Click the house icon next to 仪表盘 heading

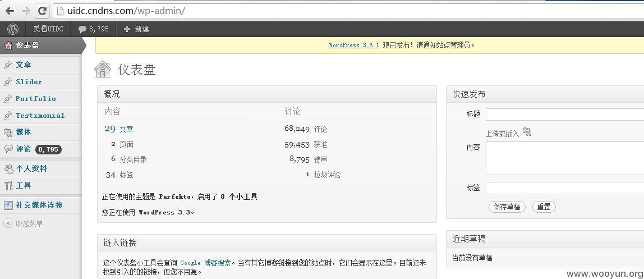click(103, 70)
